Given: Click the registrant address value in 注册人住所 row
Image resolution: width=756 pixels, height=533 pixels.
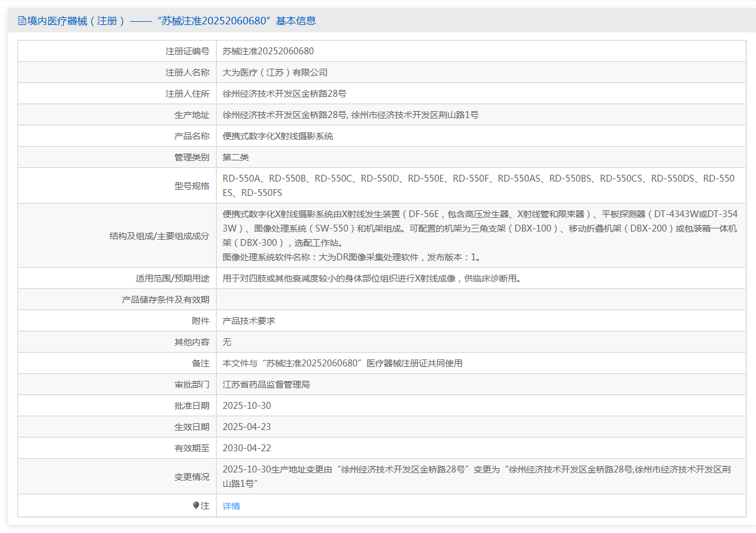Looking at the screenshot, I should 284,94.
